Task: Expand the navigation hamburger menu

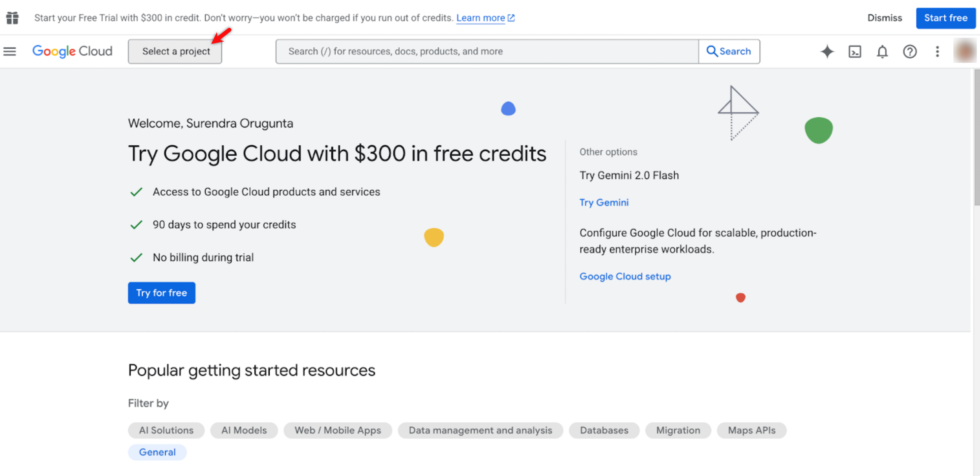Action: tap(9, 51)
